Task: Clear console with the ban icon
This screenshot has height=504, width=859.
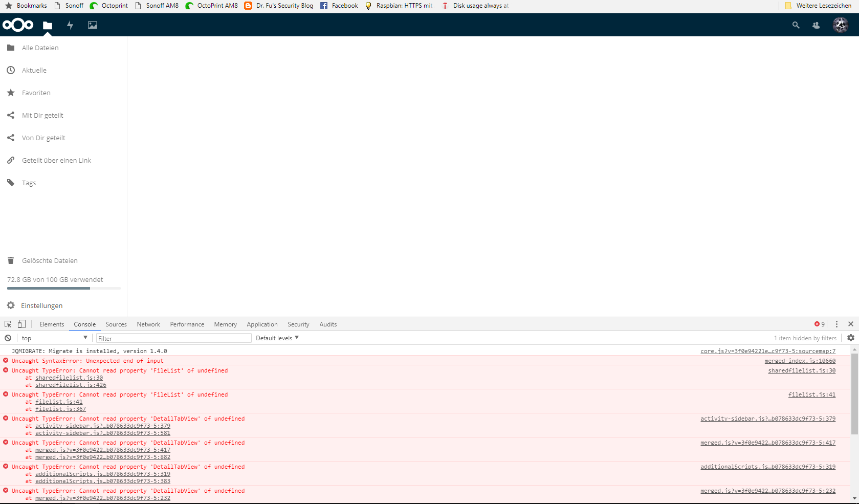Action: tap(8, 338)
